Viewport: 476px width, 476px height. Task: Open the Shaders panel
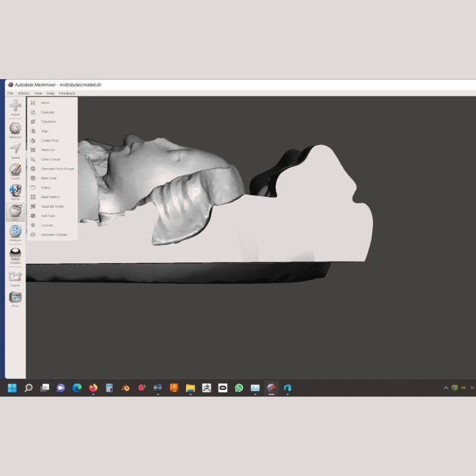click(15, 254)
